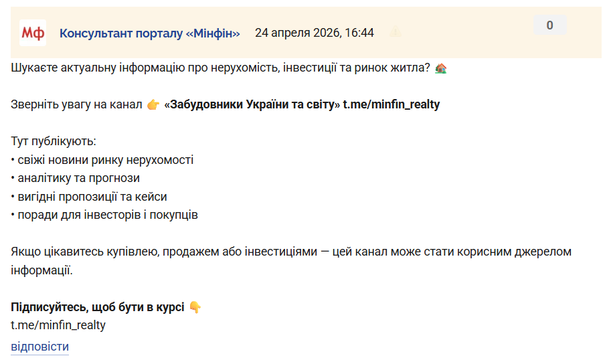Click the «поради для інвесторів і покупців» bullet line
Viewport: 609px width, 364px height.
[104, 215]
